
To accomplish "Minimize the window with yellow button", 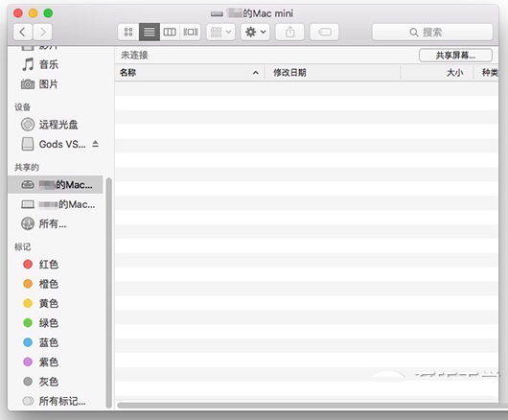I will click(33, 13).
